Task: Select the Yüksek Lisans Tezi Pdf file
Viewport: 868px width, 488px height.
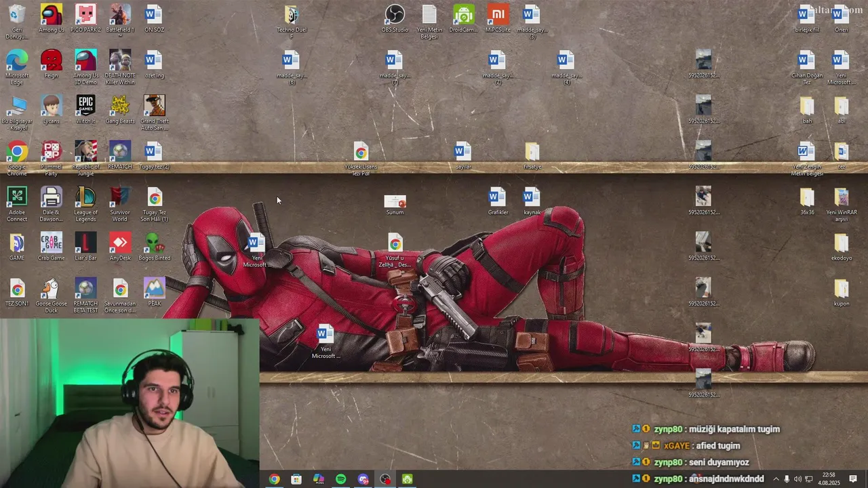Action: pos(361,159)
